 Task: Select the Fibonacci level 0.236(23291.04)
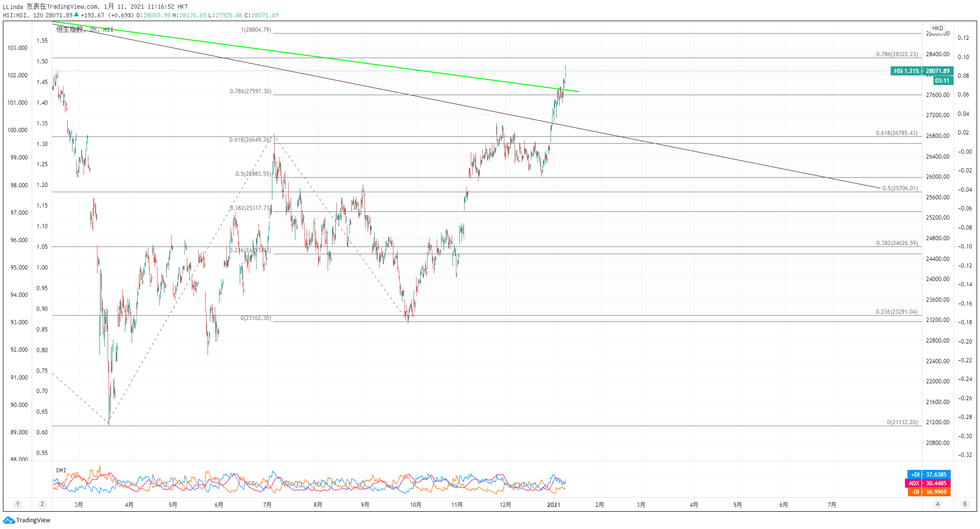click(x=896, y=312)
